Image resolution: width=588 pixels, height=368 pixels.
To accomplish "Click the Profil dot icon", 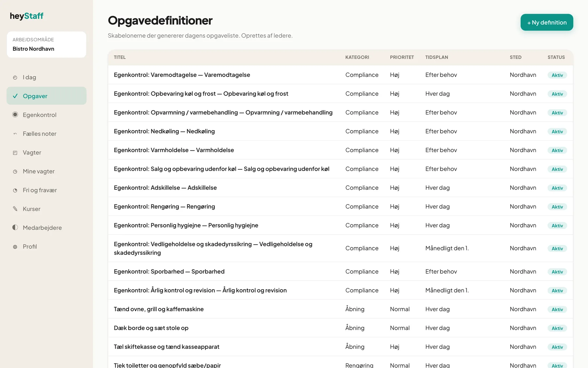I will [15, 247].
